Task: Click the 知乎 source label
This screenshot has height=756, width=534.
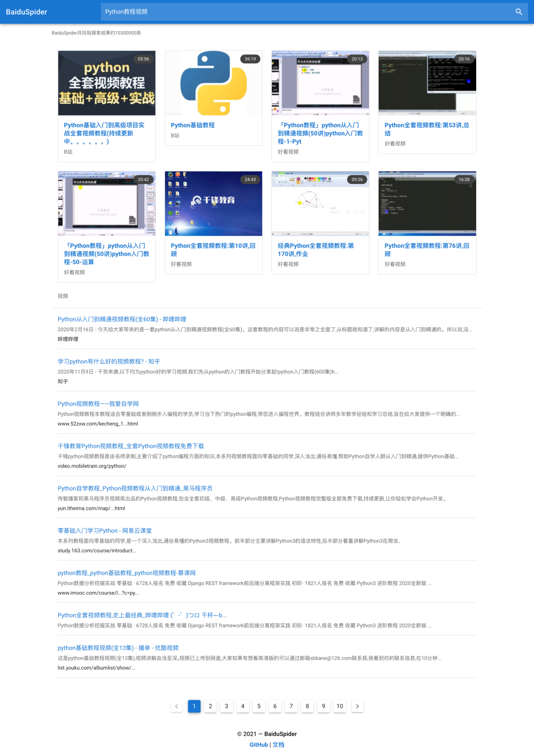Action: click(63, 381)
